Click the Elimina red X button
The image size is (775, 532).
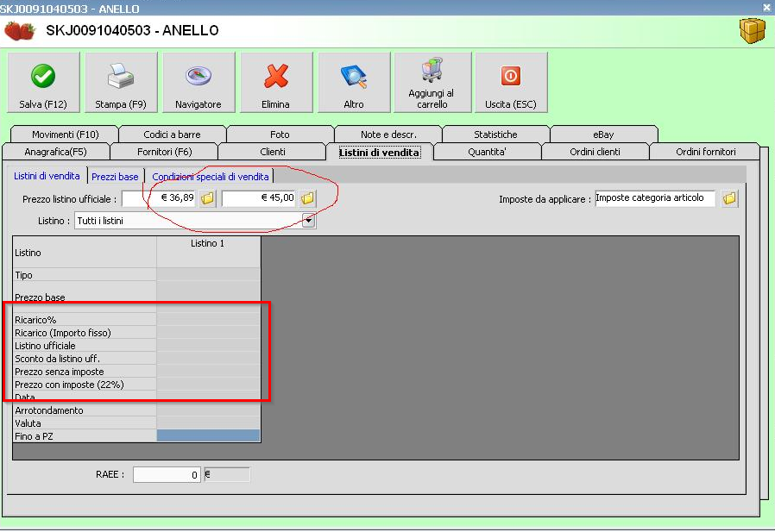coord(276,83)
